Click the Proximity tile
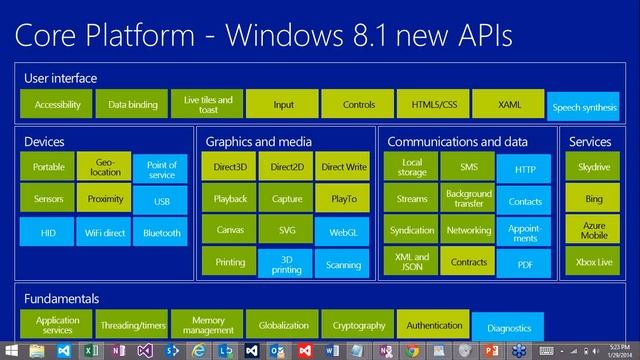This screenshot has width=640, height=360. (104, 198)
